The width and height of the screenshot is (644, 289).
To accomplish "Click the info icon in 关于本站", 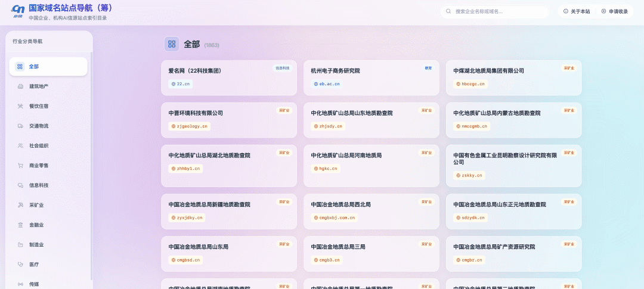I will point(565,11).
